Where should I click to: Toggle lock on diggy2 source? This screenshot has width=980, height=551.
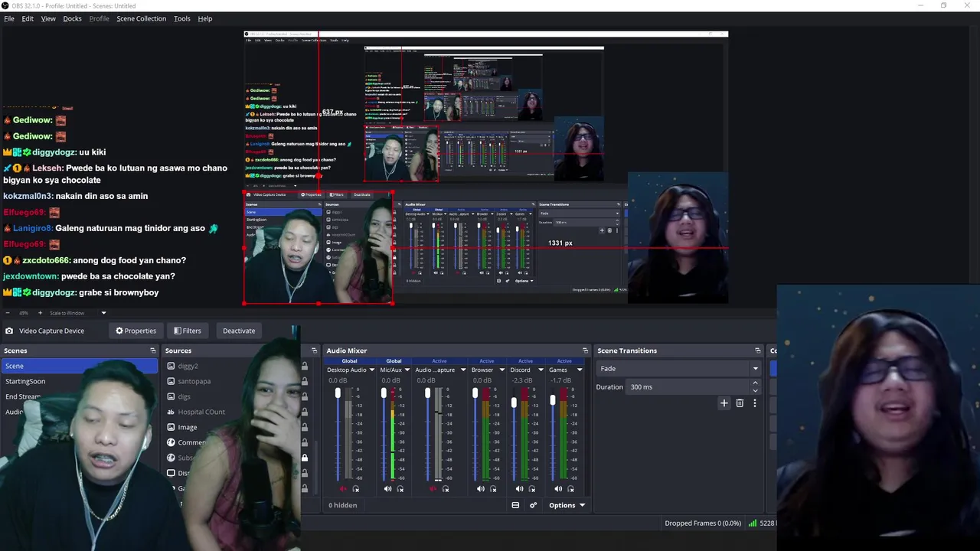coord(305,366)
